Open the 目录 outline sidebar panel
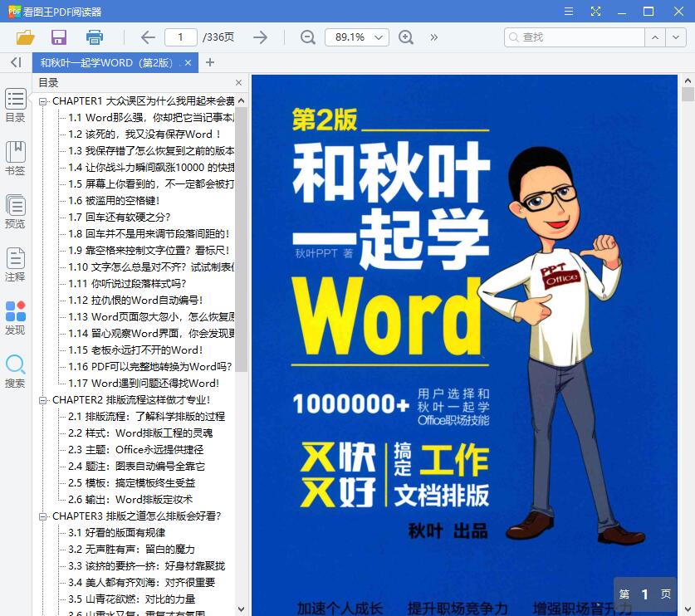Viewport: 695px width, 616px height. pyautogui.click(x=16, y=105)
